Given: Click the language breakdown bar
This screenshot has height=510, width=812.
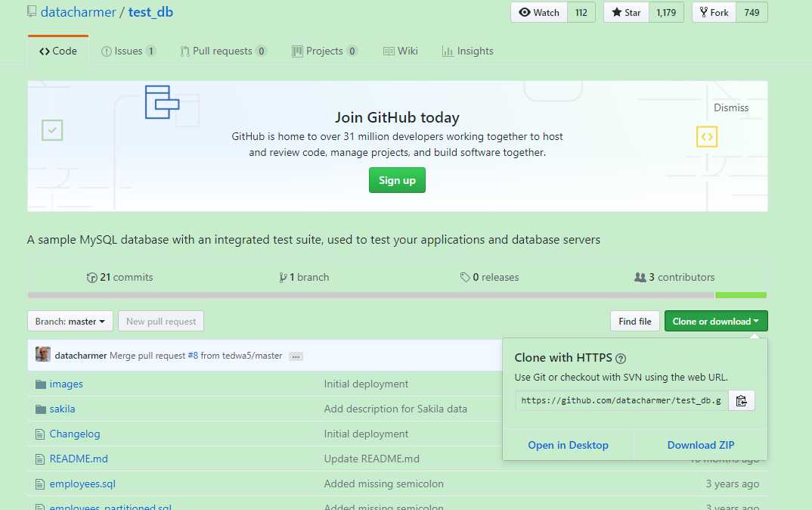Looking at the screenshot, I should (397, 295).
